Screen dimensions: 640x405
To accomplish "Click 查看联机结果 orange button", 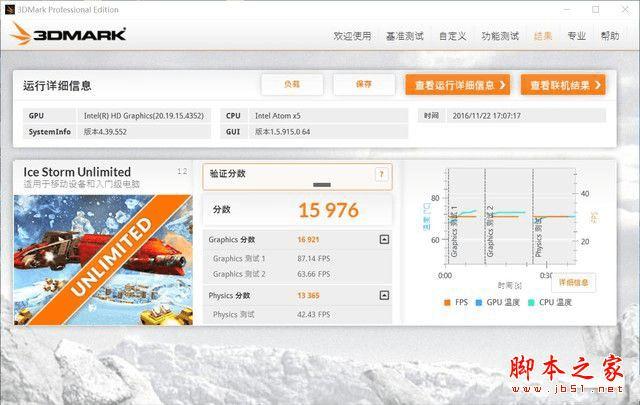I will (563, 85).
